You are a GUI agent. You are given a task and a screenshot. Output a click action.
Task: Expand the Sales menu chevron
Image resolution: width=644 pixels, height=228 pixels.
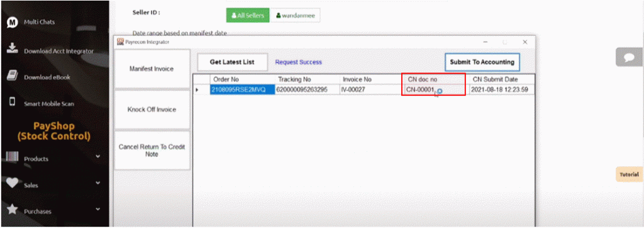coord(97,183)
